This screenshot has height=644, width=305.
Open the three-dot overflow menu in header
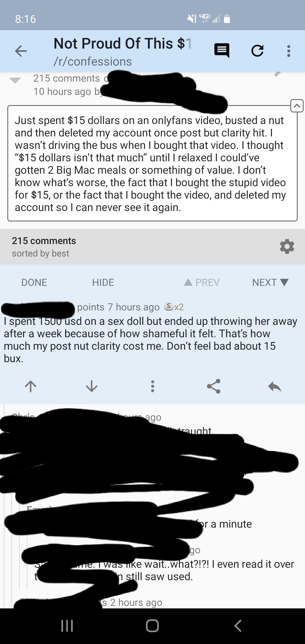coord(289,51)
